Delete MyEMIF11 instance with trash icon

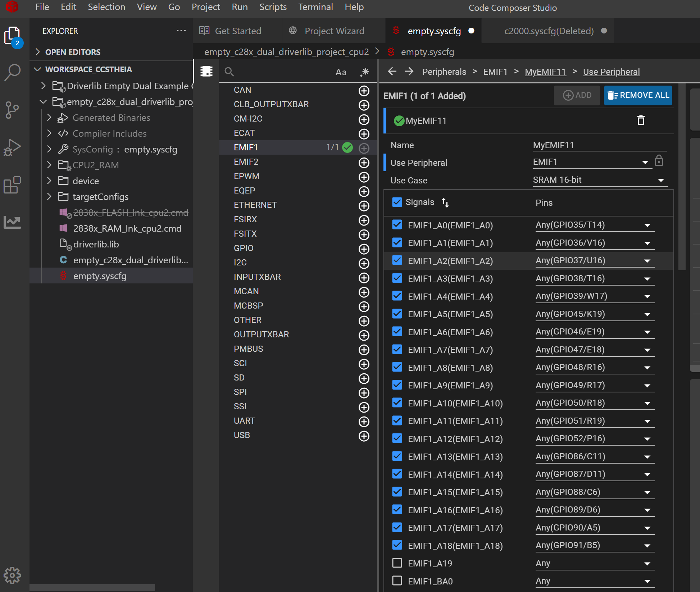click(641, 120)
